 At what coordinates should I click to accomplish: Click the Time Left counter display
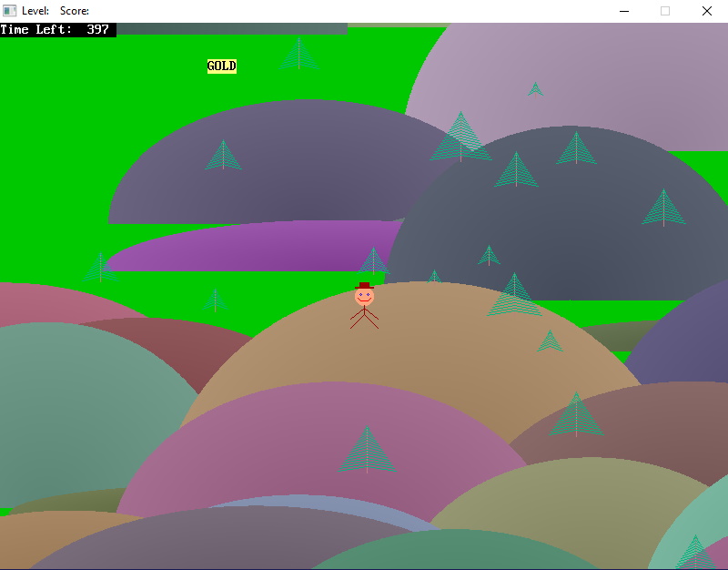click(58, 29)
